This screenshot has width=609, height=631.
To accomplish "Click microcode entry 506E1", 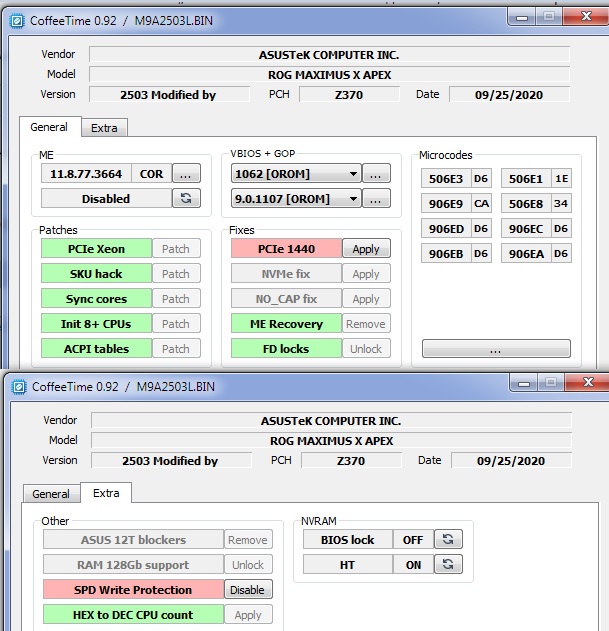I will [526, 178].
